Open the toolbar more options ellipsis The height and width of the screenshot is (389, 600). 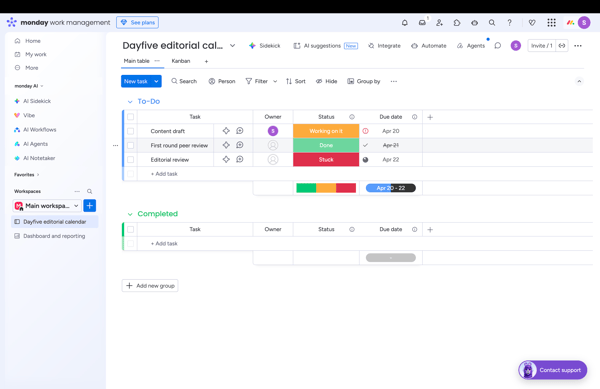(394, 81)
